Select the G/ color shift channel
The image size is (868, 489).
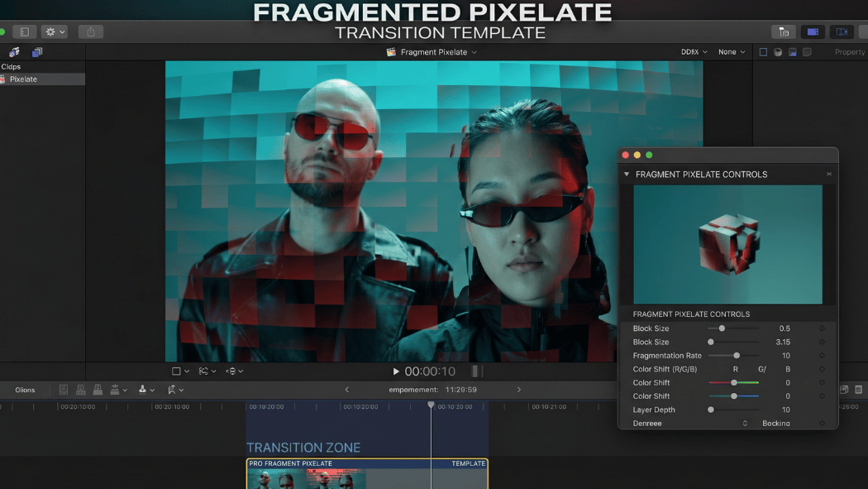pos(762,369)
